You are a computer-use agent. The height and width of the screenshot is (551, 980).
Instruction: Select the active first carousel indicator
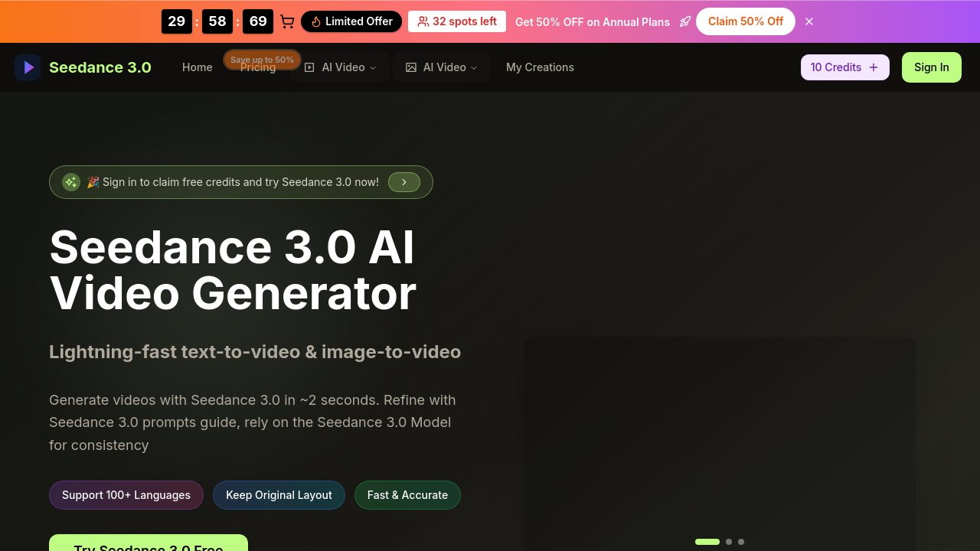pos(707,542)
